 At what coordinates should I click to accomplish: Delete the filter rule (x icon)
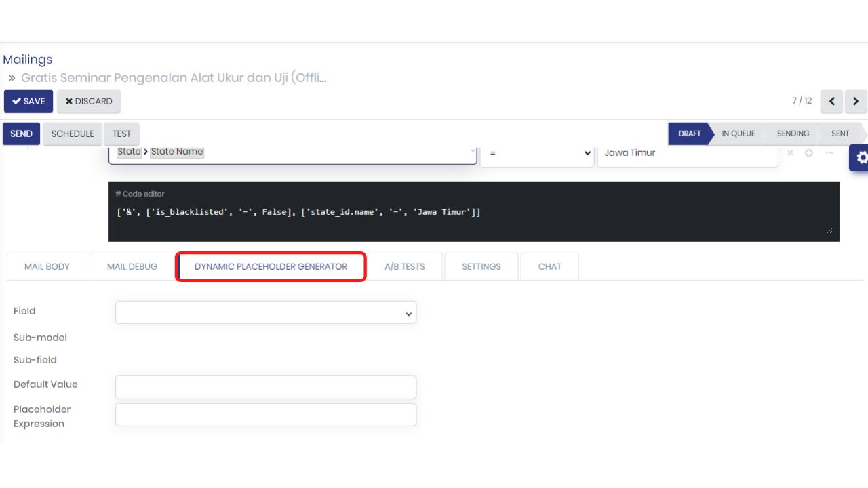click(790, 153)
